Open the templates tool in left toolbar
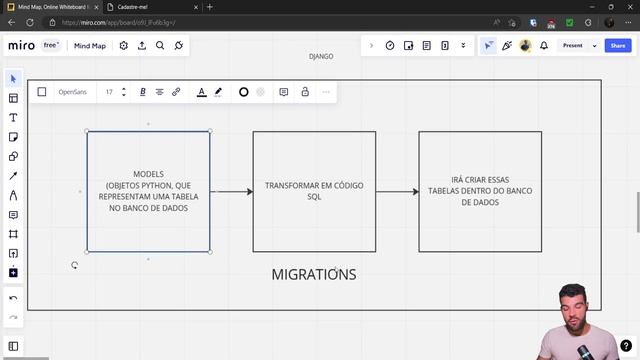The width and height of the screenshot is (640, 360). click(13, 98)
